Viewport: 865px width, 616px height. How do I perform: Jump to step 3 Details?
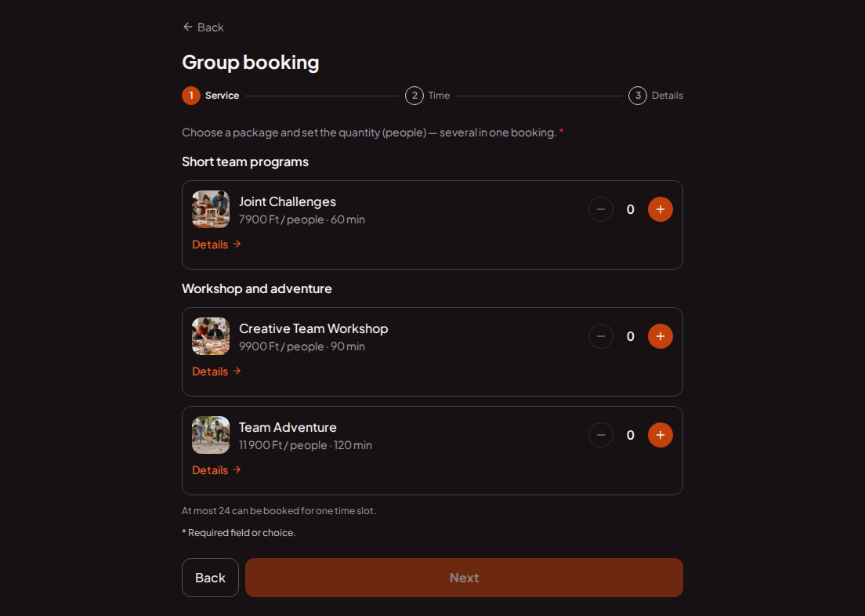tap(656, 96)
